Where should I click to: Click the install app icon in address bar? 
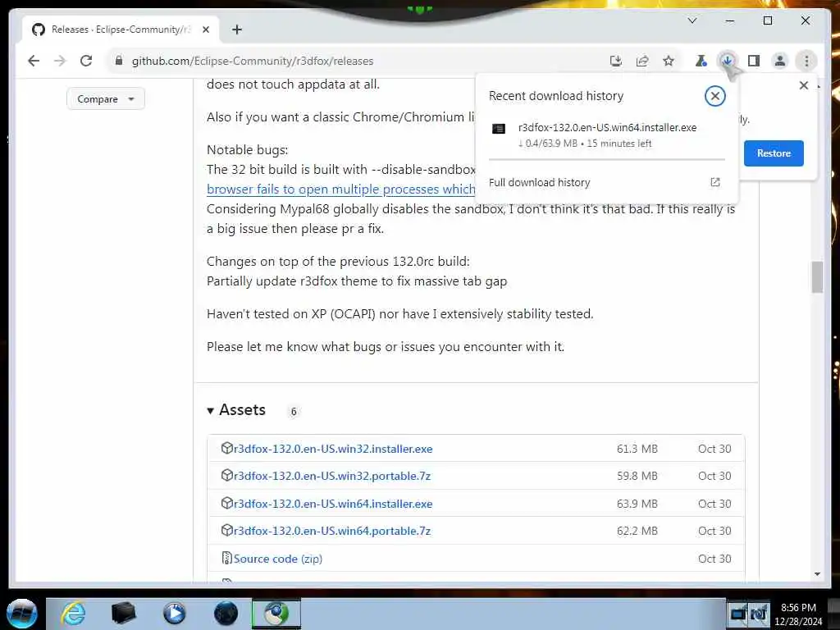coord(616,61)
